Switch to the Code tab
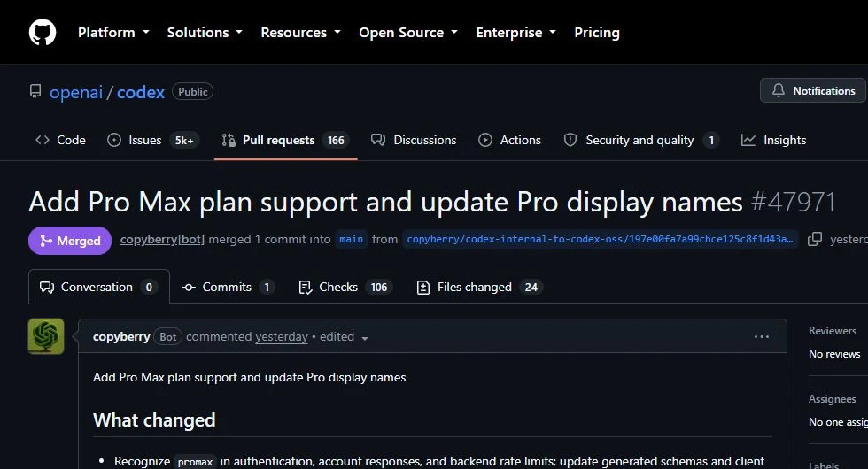Image resolution: width=868 pixels, height=469 pixels. click(x=60, y=140)
